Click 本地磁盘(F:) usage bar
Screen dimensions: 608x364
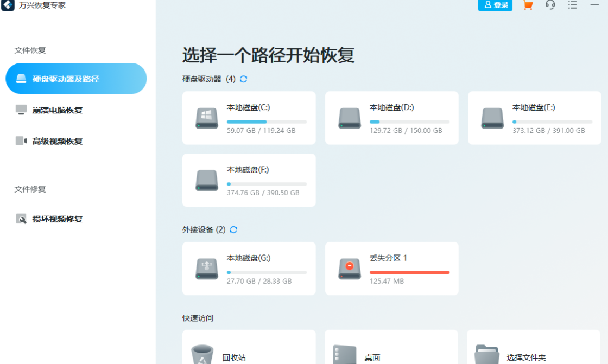(267, 184)
